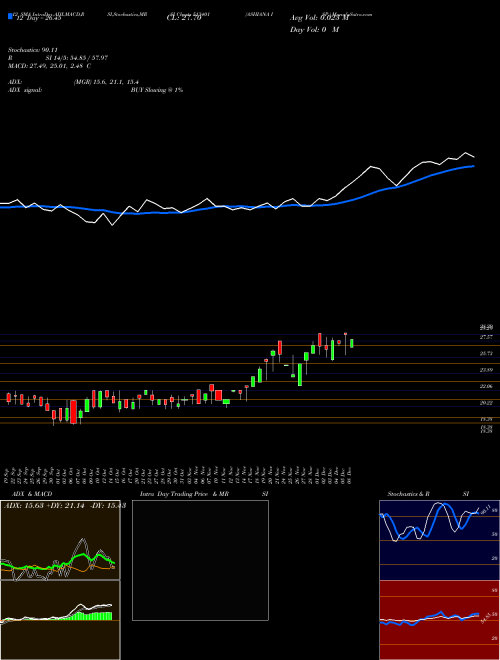500x660 pixels.
Task: Click the "ADX signal:" label
Action: [x=25, y=90]
